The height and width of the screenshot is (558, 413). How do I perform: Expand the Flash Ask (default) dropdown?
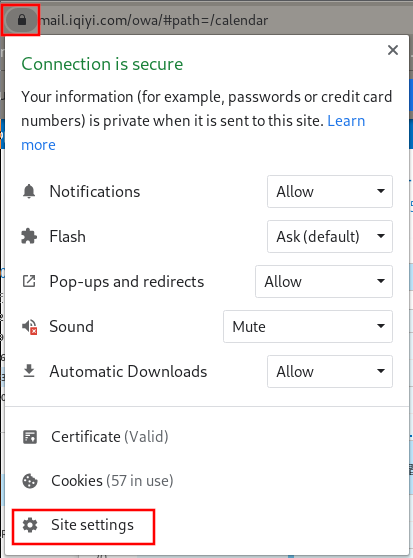[x=330, y=236]
